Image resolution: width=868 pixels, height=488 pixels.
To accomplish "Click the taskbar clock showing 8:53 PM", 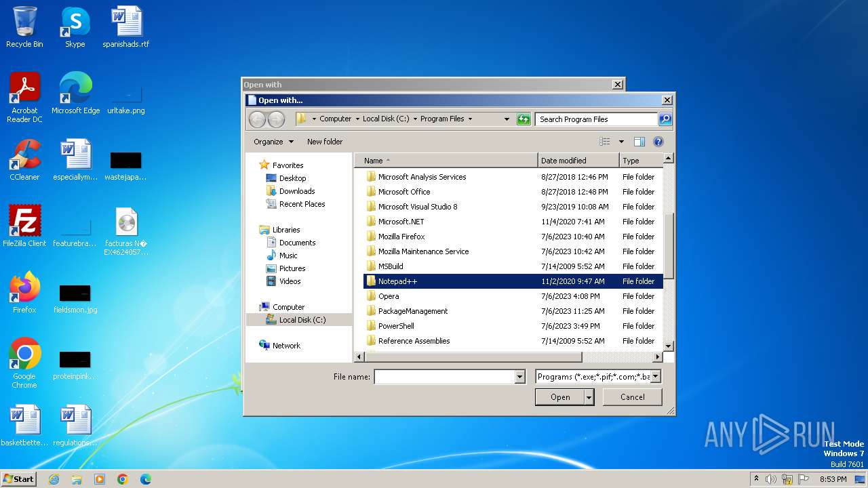I will coord(833,479).
